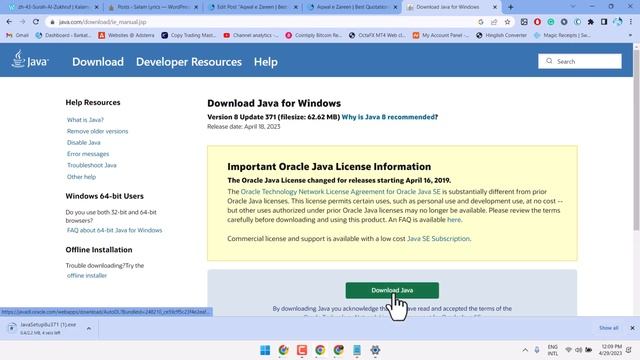
Task: Open the Gmail bookmark
Action: (x=18, y=36)
